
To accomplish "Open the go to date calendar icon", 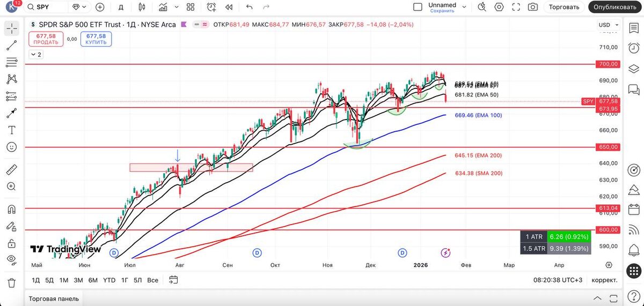I will pos(173,279).
